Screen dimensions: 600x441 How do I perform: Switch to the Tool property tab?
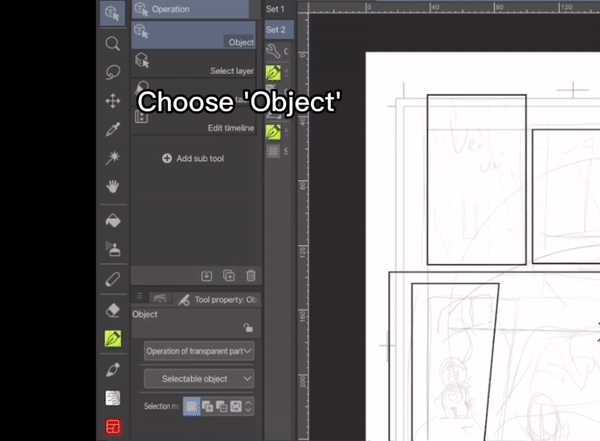click(217, 300)
